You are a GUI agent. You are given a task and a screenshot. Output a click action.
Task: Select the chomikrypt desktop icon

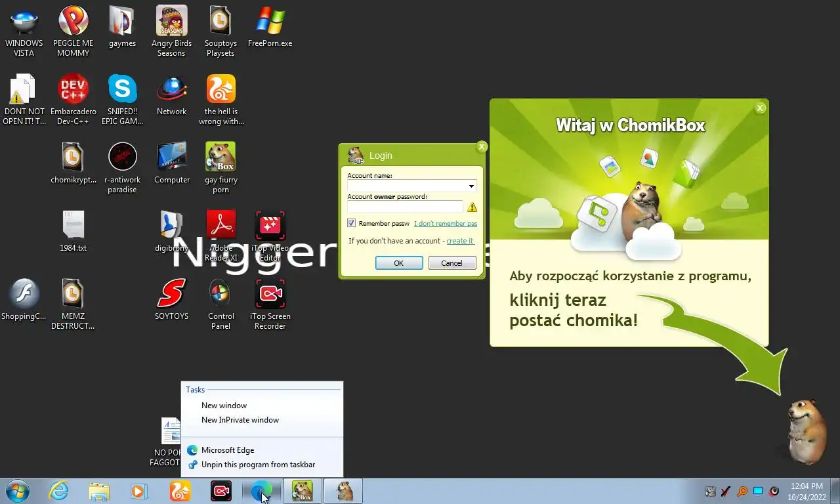coord(73,163)
